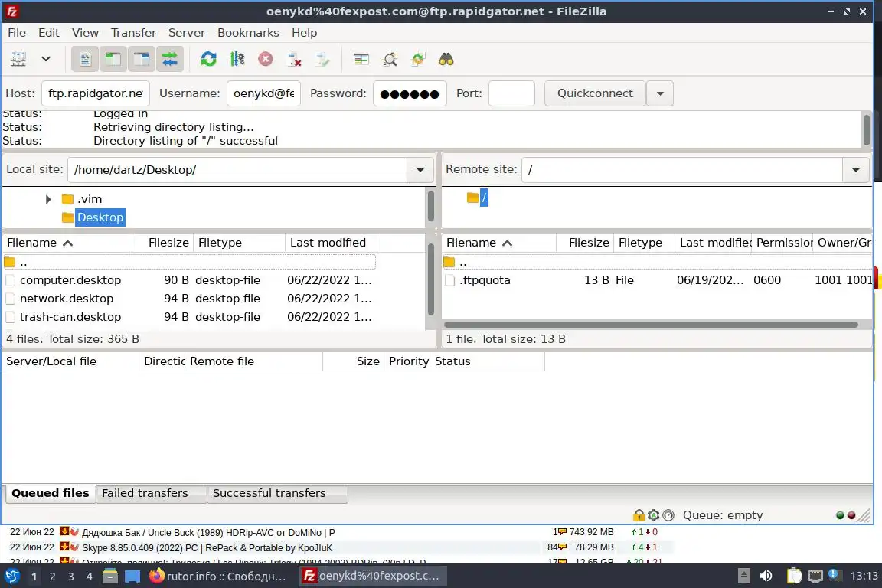
Task: Select .ftpquota file in remote list
Action: tap(657, 280)
